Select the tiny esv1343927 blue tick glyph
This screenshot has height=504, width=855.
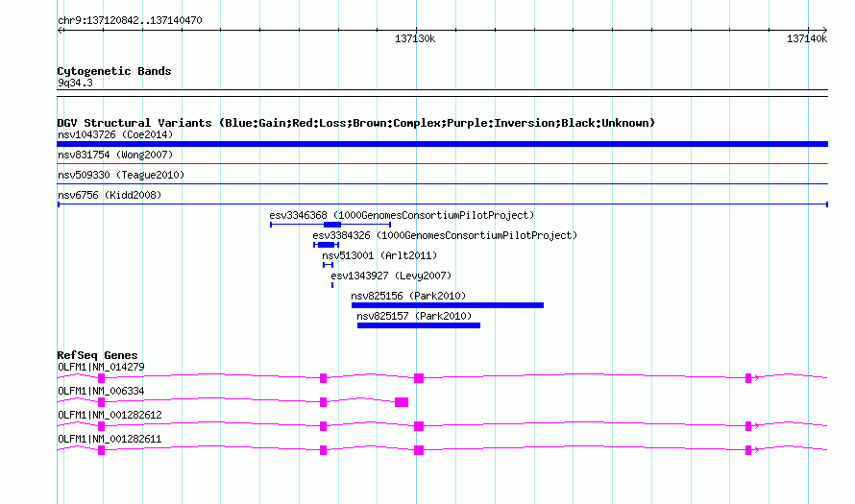tap(332, 285)
